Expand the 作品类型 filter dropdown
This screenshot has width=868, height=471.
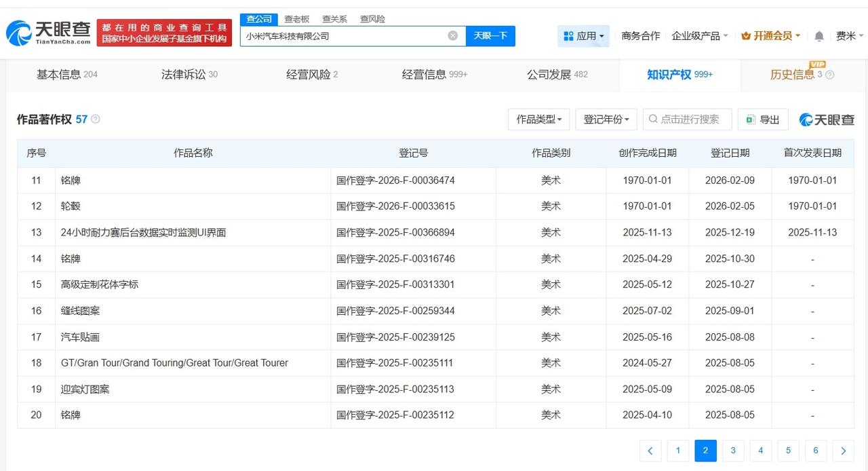pos(538,119)
